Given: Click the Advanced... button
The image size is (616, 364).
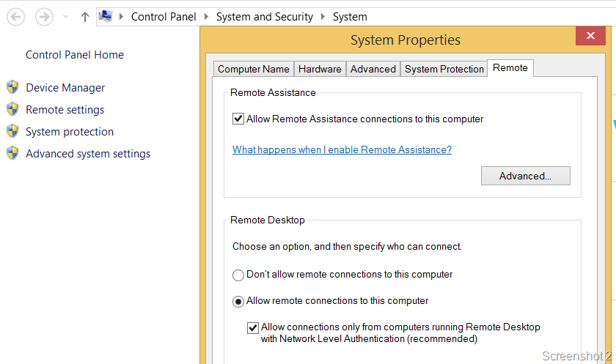Looking at the screenshot, I should (525, 176).
